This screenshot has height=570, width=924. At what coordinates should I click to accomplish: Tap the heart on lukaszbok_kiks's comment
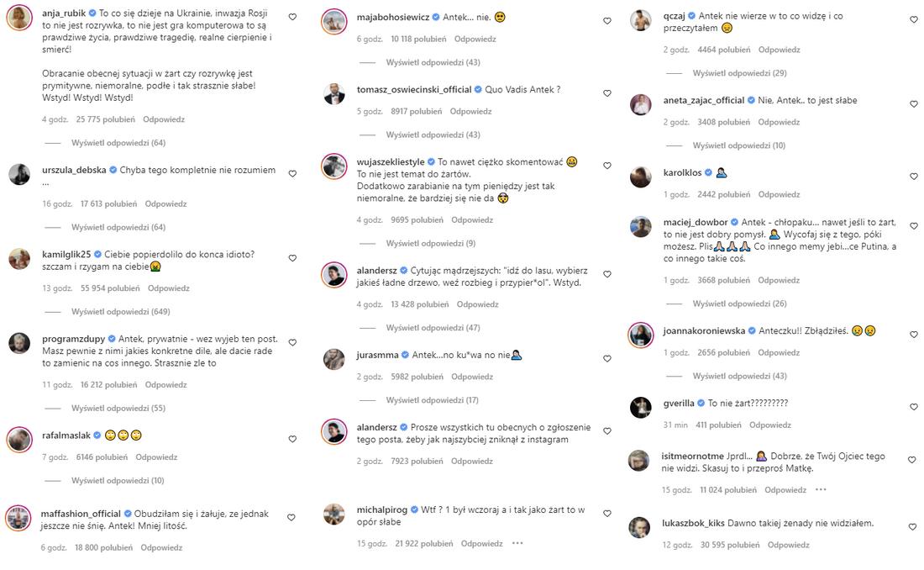pos(914,525)
